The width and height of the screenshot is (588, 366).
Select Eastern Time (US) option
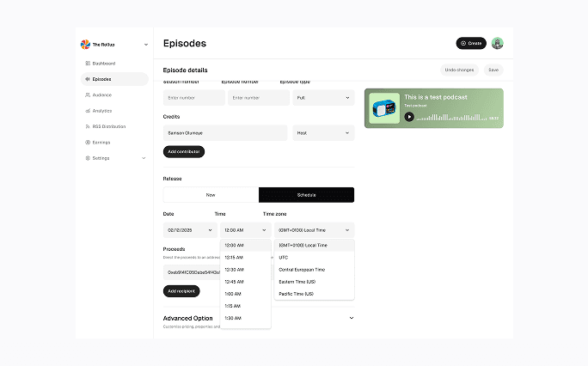315,282
